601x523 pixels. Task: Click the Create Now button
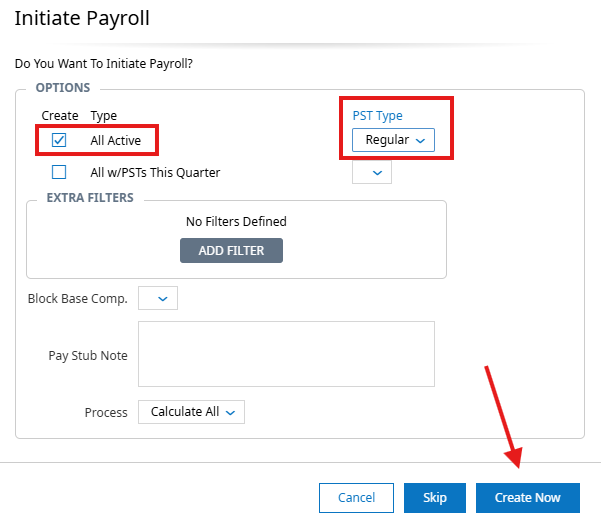click(x=527, y=498)
